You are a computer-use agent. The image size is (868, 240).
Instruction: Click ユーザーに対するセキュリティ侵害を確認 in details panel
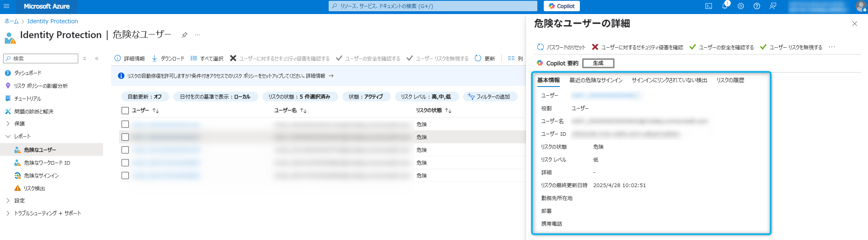click(x=637, y=47)
